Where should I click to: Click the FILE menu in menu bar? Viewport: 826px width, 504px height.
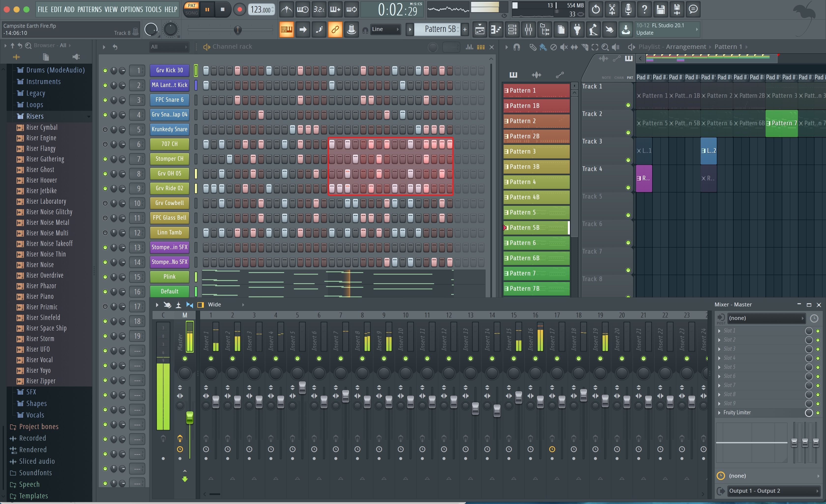(44, 9)
